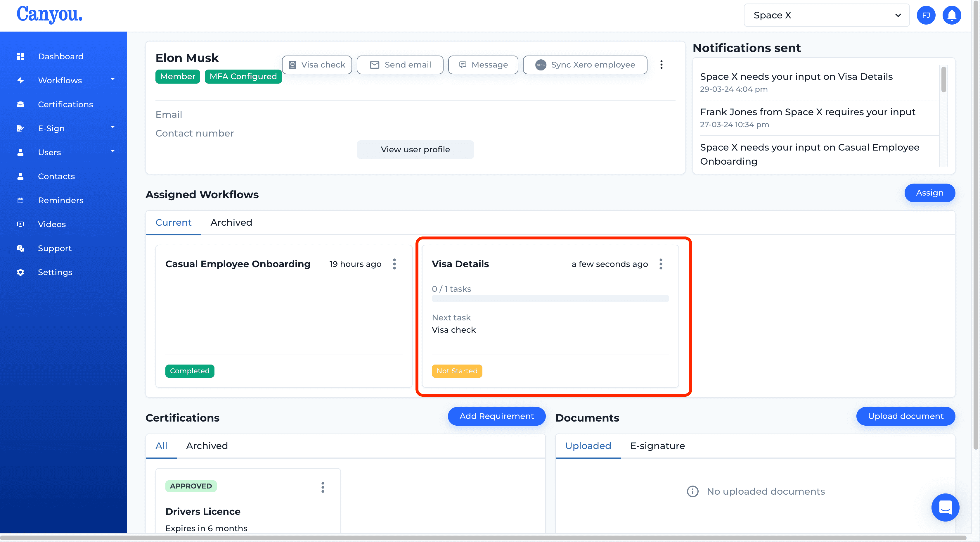Viewport: 980px width, 542px height.
Task: Click the Notifications sent panel scrollbar
Action: click(x=943, y=79)
